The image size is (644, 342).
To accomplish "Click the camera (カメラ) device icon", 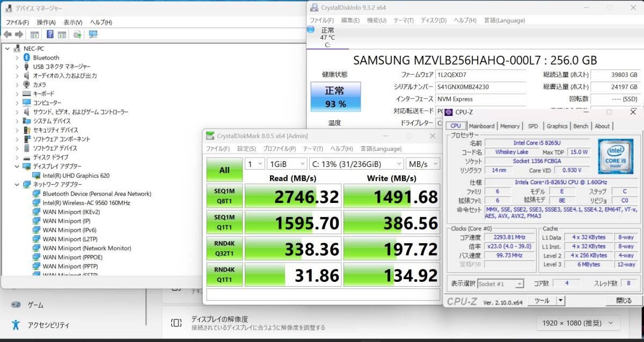I will [26, 84].
